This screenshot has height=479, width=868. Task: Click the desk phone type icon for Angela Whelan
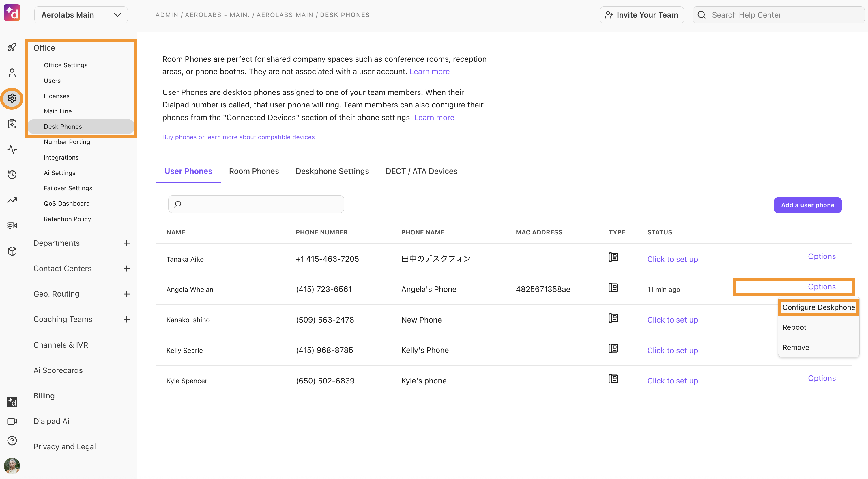click(613, 288)
